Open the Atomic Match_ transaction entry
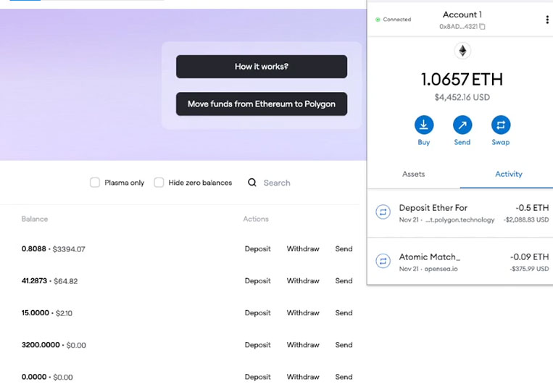553x392 pixels. pyautogui.click(x=460, y=262)
